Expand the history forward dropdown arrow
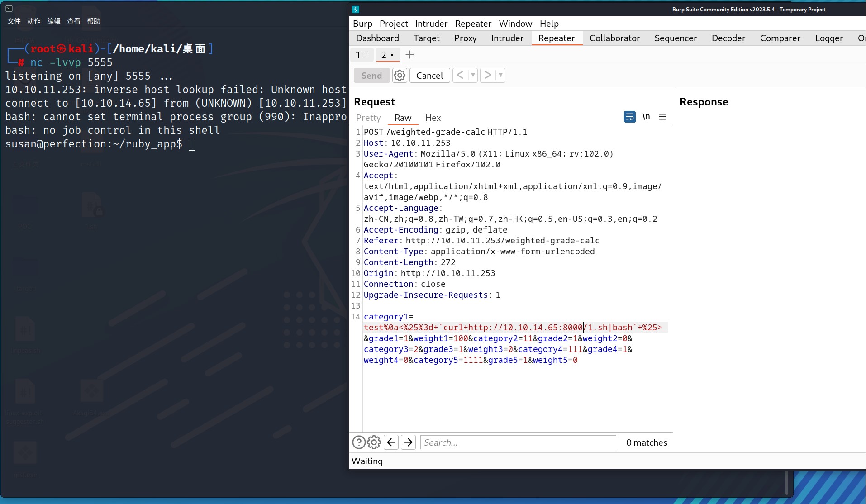Screen dimensions: 866x504 pyautogui.click(x=500, y=75)
